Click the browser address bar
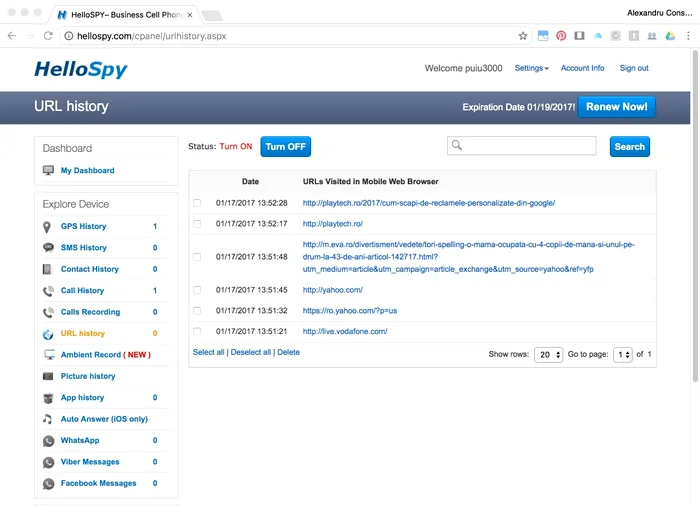 [295, 36]
